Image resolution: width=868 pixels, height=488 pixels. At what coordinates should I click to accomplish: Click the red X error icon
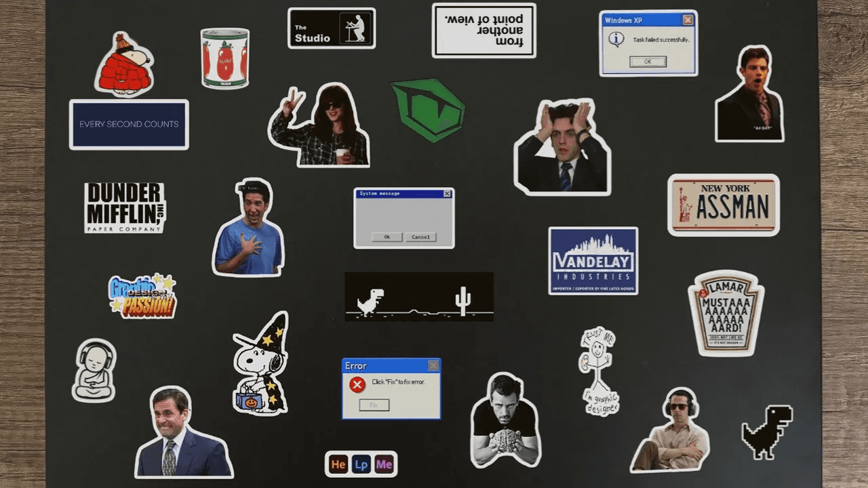[357, 385]
